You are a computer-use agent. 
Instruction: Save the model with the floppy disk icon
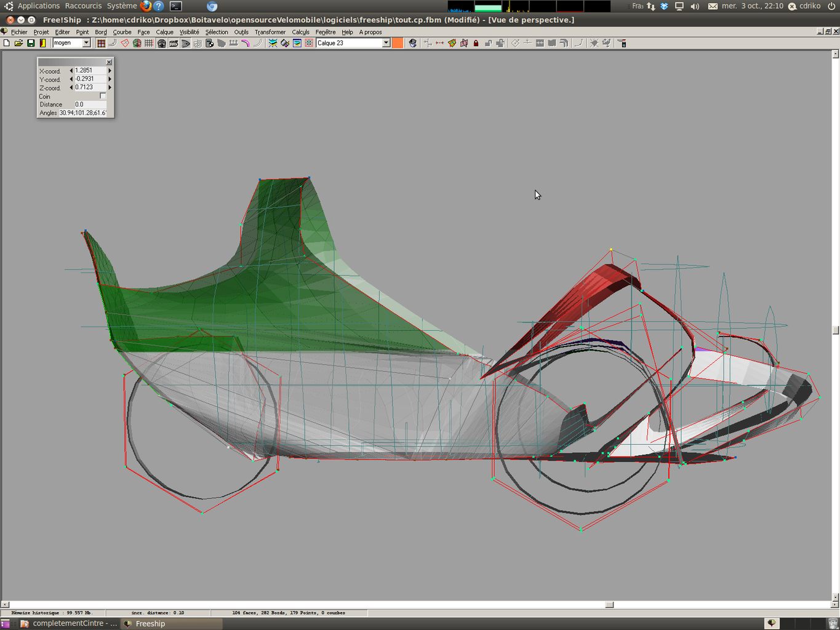click(x=31, y=43)
